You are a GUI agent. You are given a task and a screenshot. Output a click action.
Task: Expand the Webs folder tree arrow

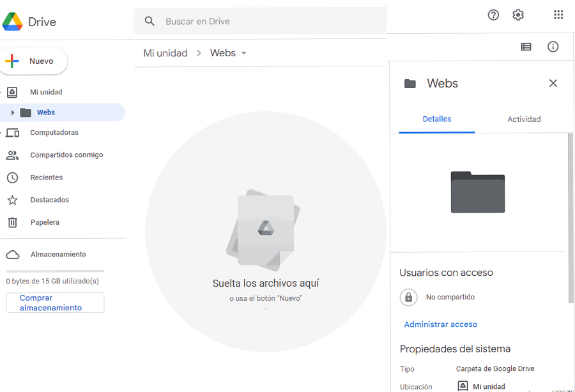coord(13,112)
